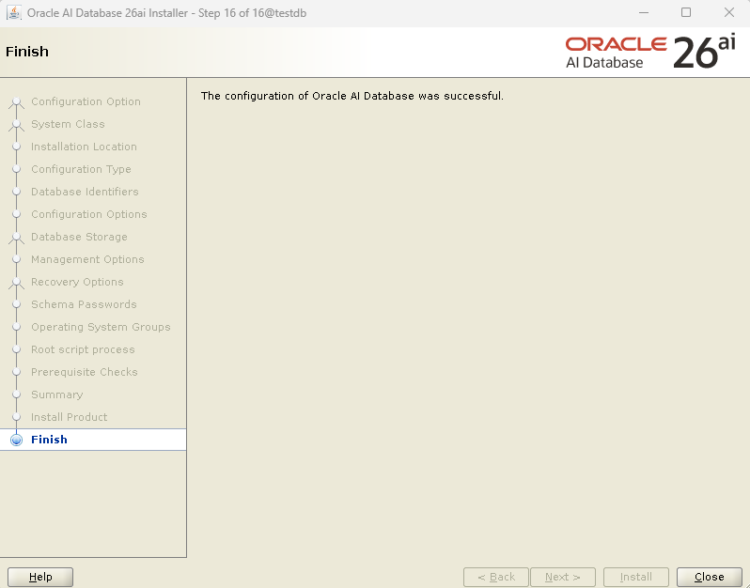Click the Close button to exit installer
The image size is (750, 588).
[709, 577]
